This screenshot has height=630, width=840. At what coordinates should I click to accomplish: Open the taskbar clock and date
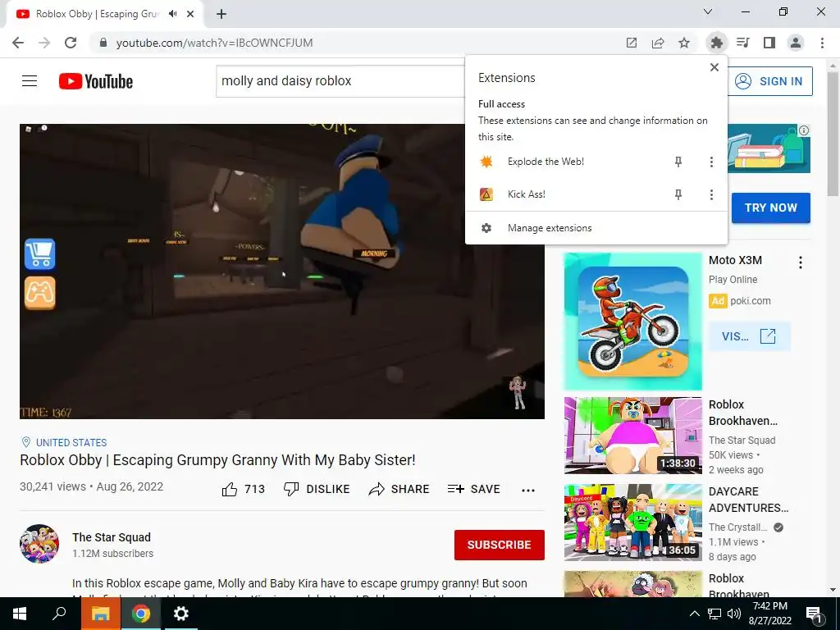pyautogui.click(x=769, y=614)
